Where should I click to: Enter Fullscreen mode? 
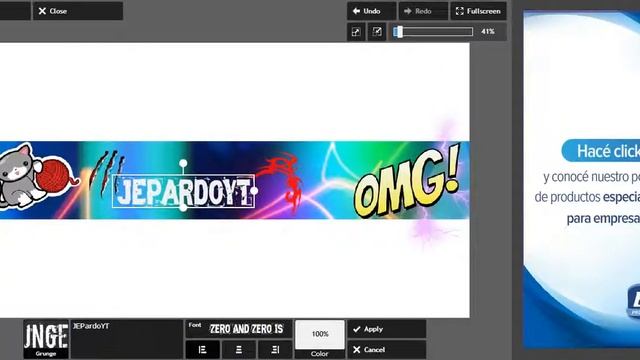(478, 11)
